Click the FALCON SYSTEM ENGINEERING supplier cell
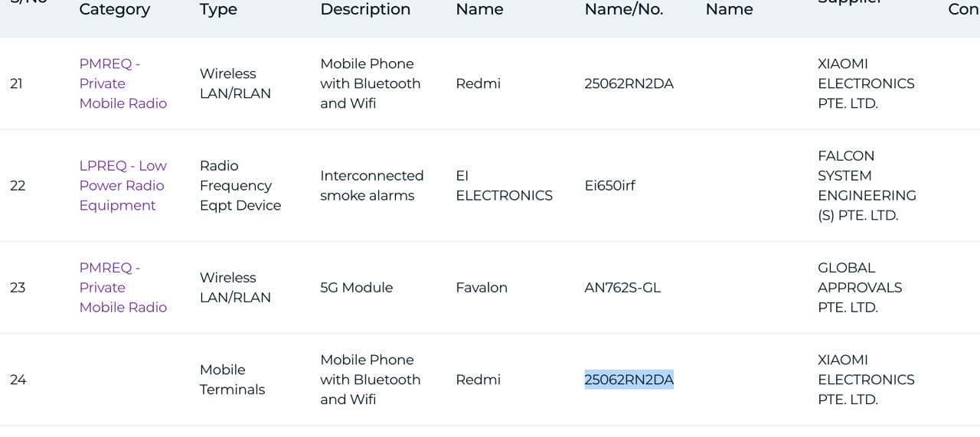The width and height of the screenshot is (980, 437). [867, 185]
